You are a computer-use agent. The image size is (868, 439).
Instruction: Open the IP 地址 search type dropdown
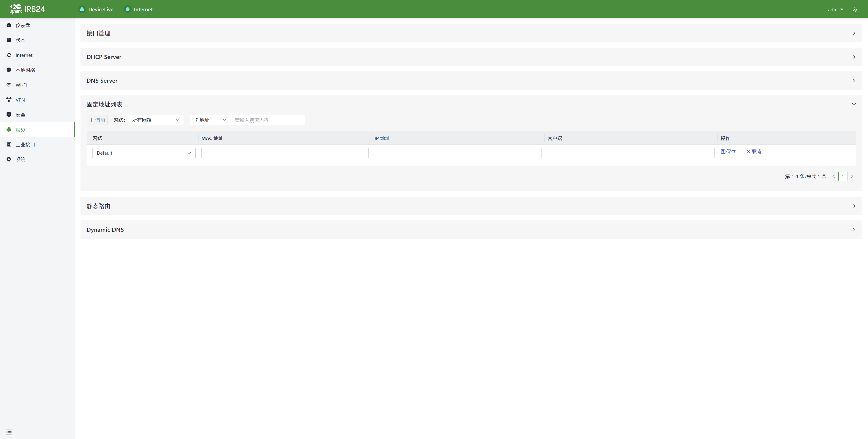pos(210,120)
